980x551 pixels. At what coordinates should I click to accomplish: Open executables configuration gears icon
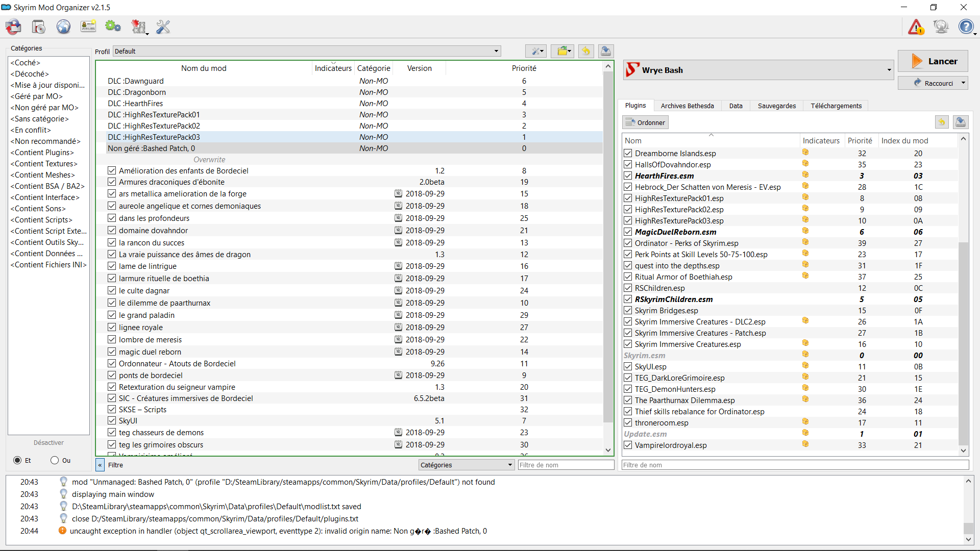[x=113, y=27]
